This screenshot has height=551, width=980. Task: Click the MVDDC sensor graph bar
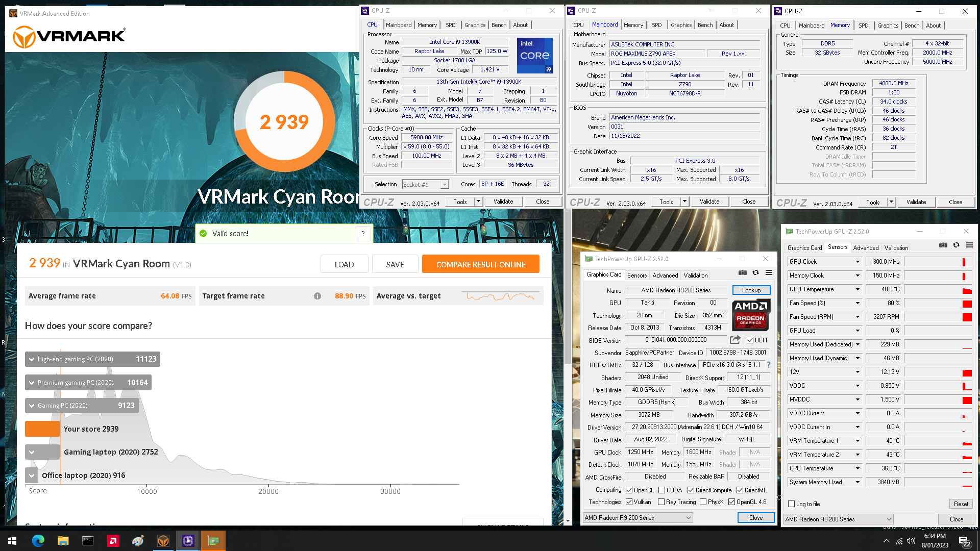[x=938, y=399]
